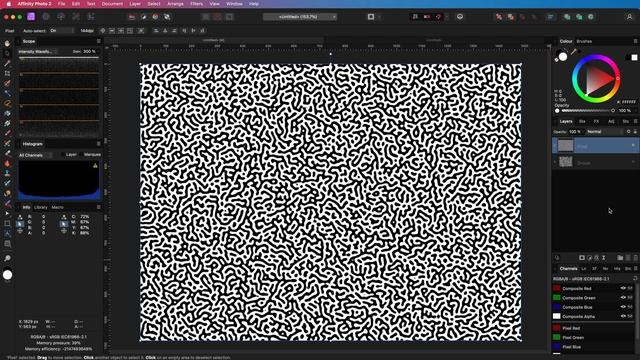Switch to the Liquify Persona icon
This screenshot has height=360, width=640.
pyautogui.click(x=46, y=17)
